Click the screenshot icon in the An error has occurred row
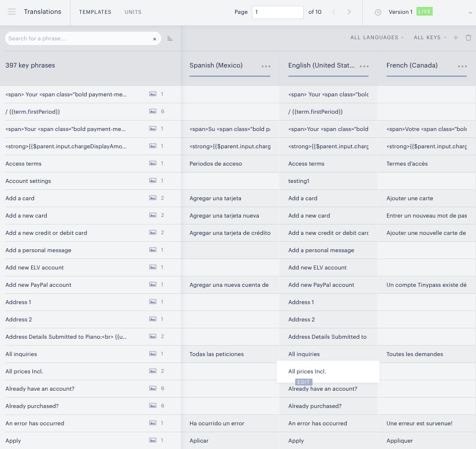Image resolution: width=476 pixels, height=449 pixels. pos(153,422)
